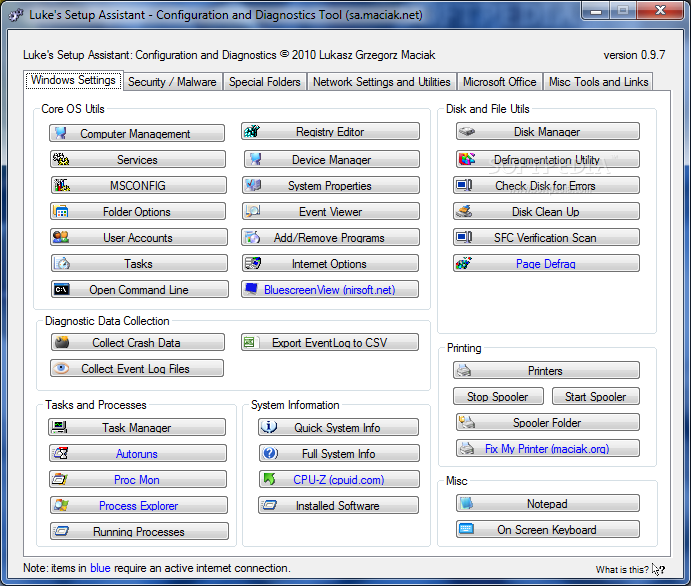This screenshot has width=691, height=586.
Task: Click the User Accounts people icon
Action: 61,237
